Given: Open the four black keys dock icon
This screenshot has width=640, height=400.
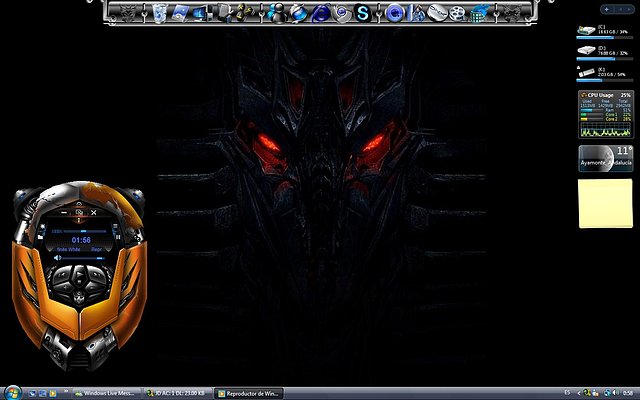Looking at the screenshot, I should pyautogui.click(x=244, y=13).
